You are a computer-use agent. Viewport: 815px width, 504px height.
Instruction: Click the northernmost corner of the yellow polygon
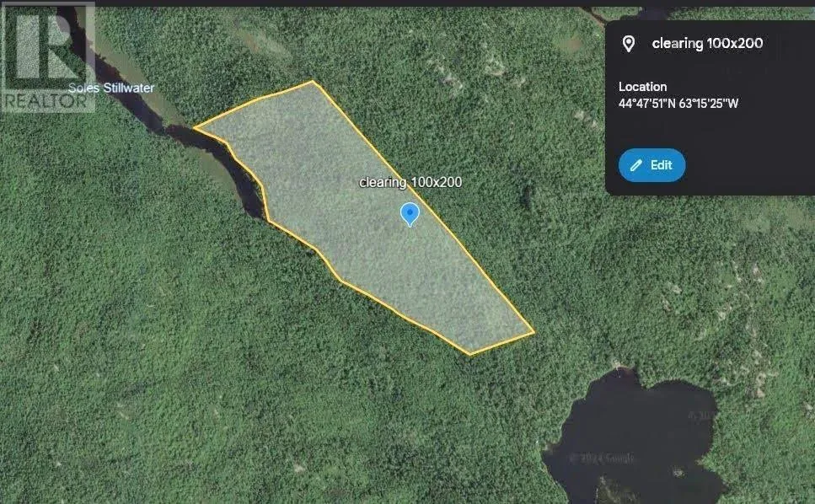313,81
